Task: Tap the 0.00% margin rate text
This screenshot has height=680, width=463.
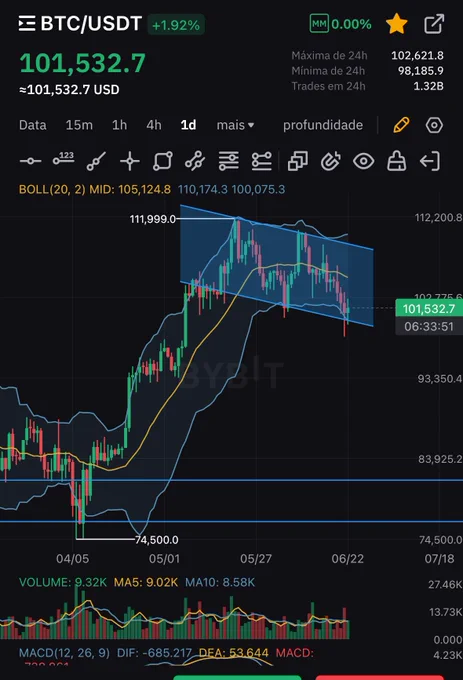Action: pos(351,24)
